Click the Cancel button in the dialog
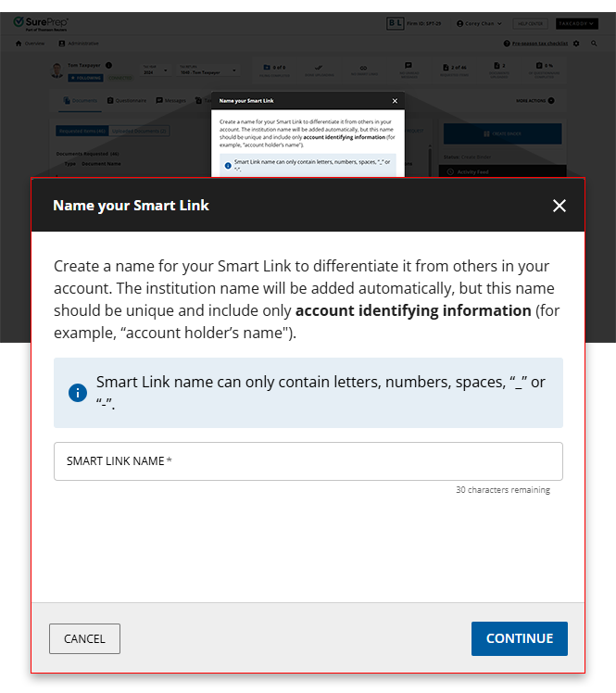The image size is (616, 693). [x=84, y=638]
